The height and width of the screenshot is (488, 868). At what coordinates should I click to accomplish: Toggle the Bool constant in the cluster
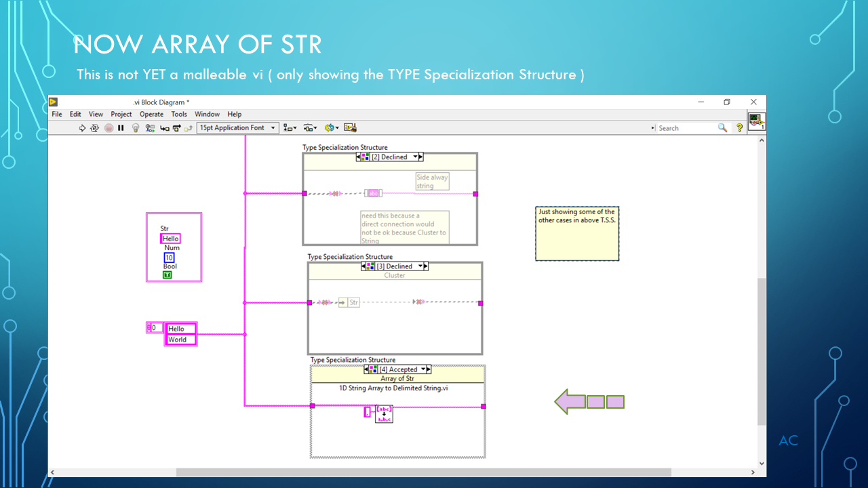click(x=167, y=275)
